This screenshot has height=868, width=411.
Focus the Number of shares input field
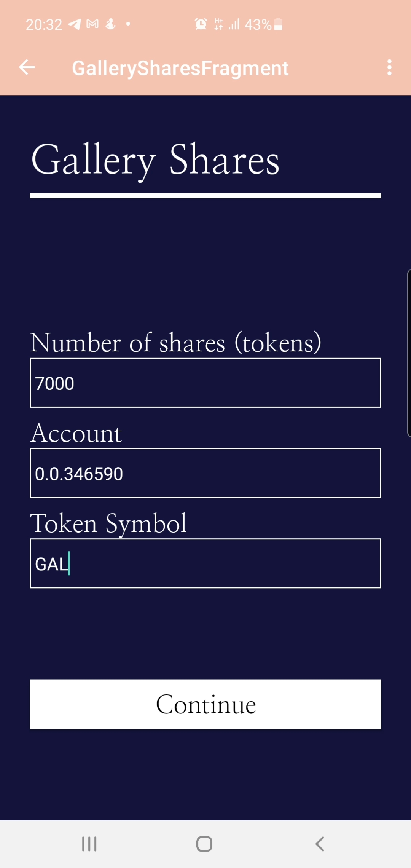pyautogui.click(x=205, y=383)
